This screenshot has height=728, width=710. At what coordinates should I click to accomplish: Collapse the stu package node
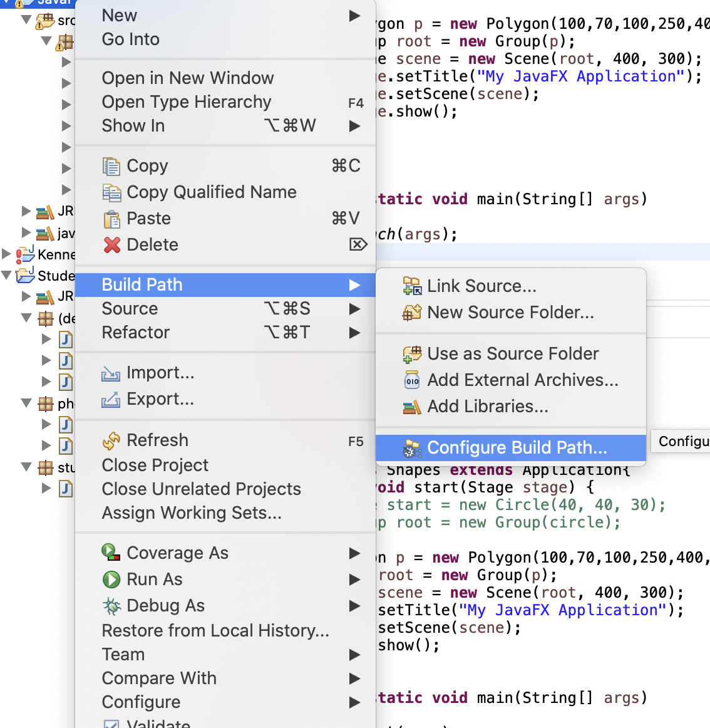[26, 467]
